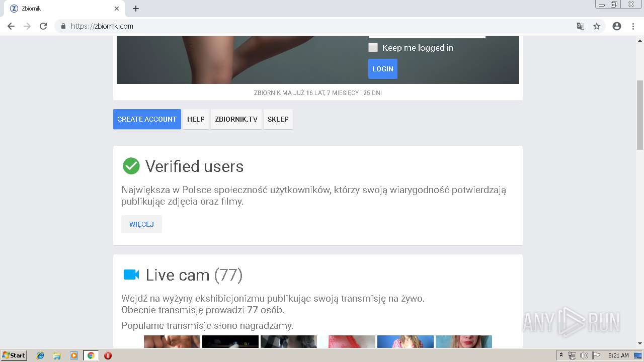This screenshot has height=362, width=644.
Task: Open ZBIORNIK.TV link
Action: click(236, 119)
